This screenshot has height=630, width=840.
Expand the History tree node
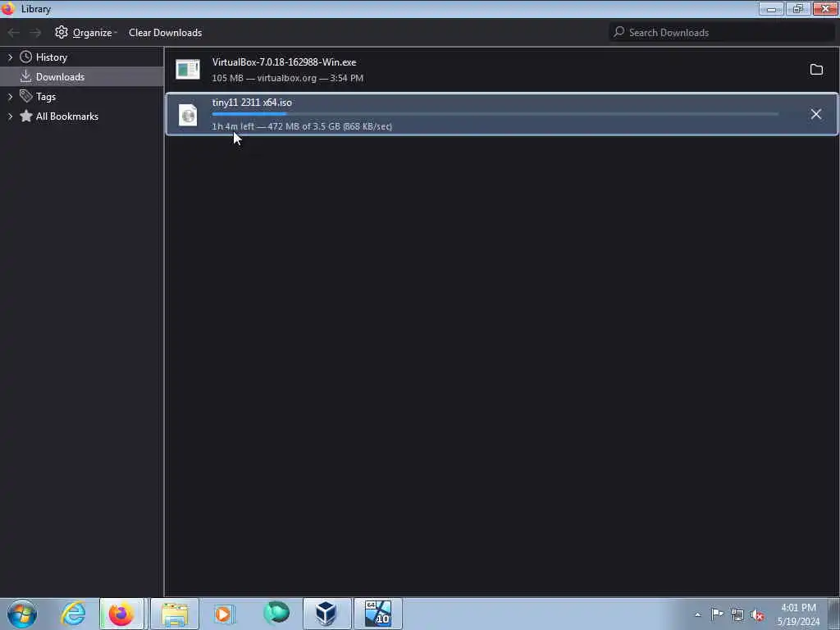click(x=10, y=57)
